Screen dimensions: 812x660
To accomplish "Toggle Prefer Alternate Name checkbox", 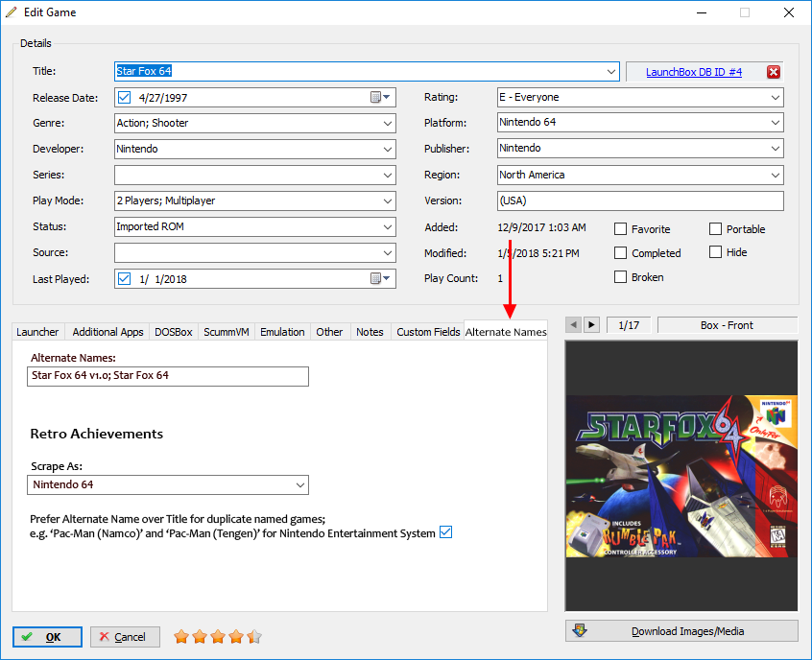I will click(446, 532).
